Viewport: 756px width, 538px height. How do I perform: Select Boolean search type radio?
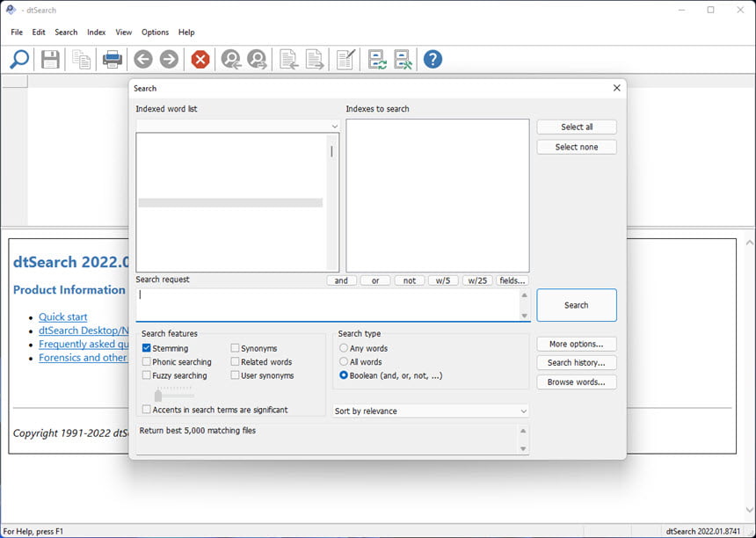[x=344, y=374]
